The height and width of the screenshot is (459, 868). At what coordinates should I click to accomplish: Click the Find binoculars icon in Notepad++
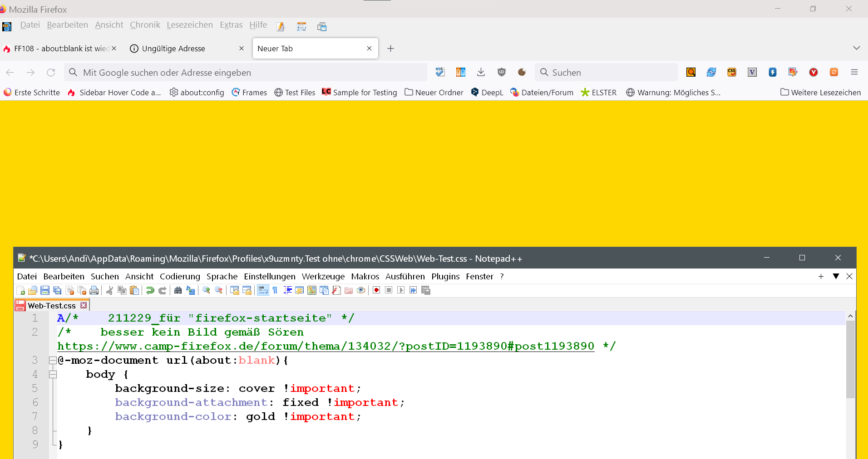(178, 290)
